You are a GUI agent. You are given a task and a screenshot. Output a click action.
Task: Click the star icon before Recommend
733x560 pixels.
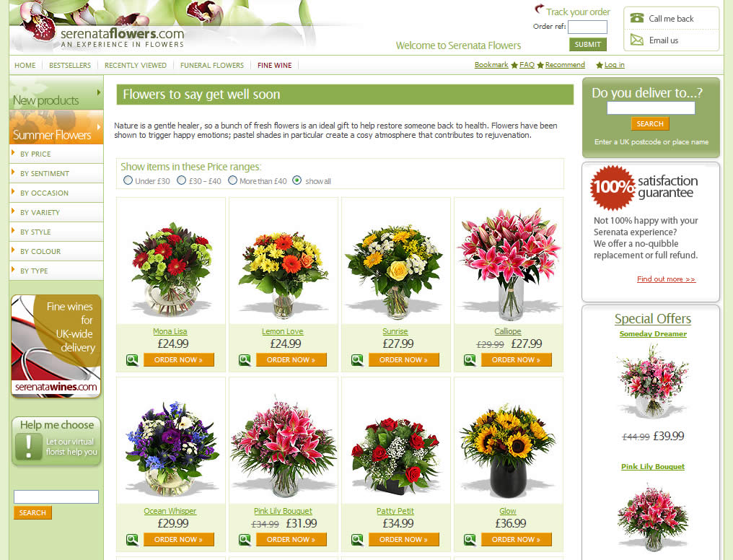click(x=540, y=65)
